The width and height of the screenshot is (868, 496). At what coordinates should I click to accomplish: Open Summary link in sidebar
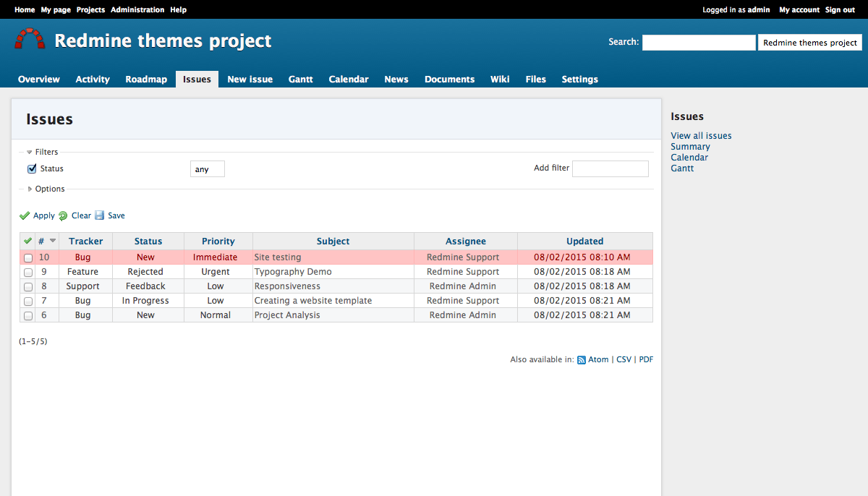(x=690, y=146)
